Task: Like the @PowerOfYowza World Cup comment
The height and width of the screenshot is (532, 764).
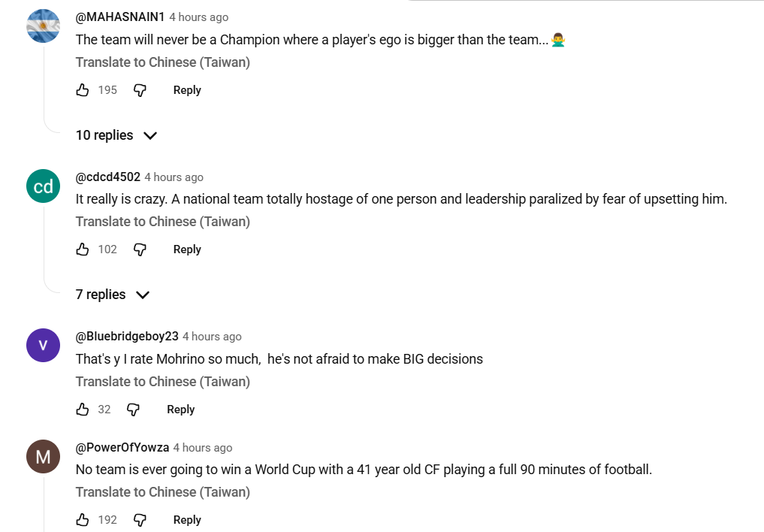Action: (x=83, y=520)
